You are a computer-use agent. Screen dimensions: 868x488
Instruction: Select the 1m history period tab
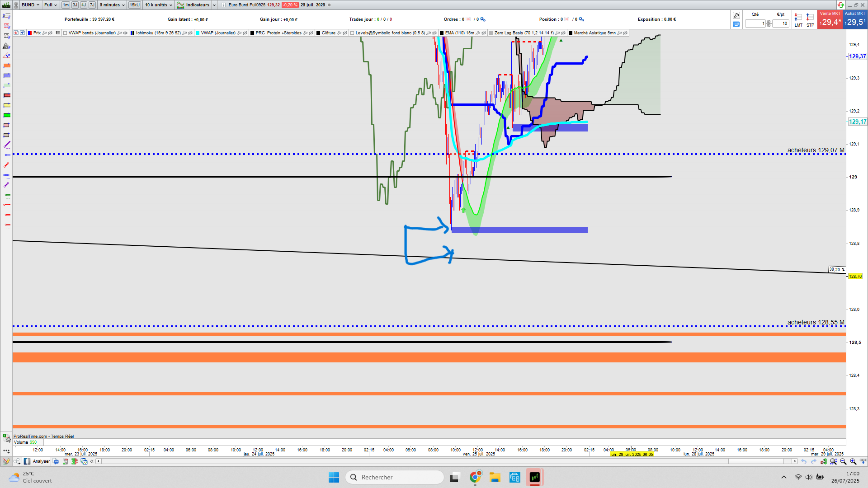(x=66, y=5)
